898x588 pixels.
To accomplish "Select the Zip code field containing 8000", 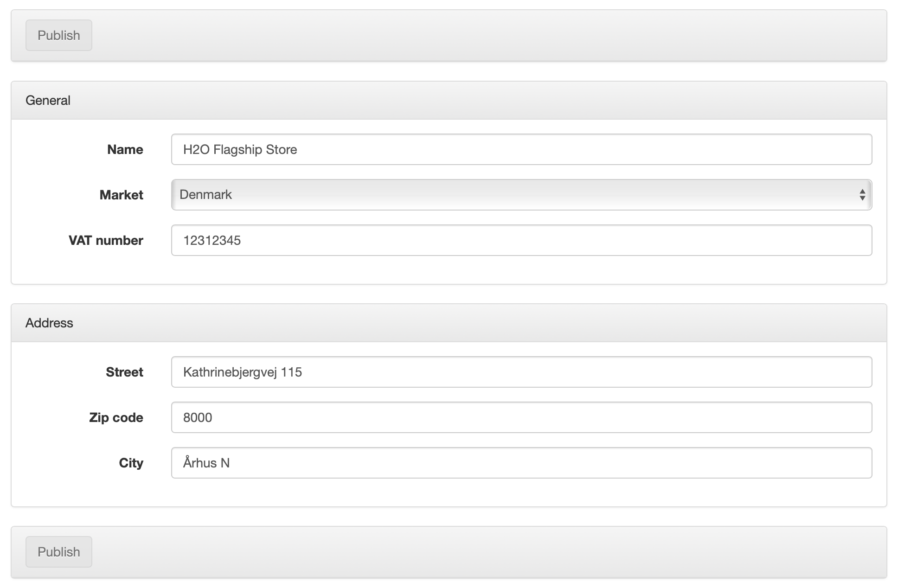I will pos(521,417).
